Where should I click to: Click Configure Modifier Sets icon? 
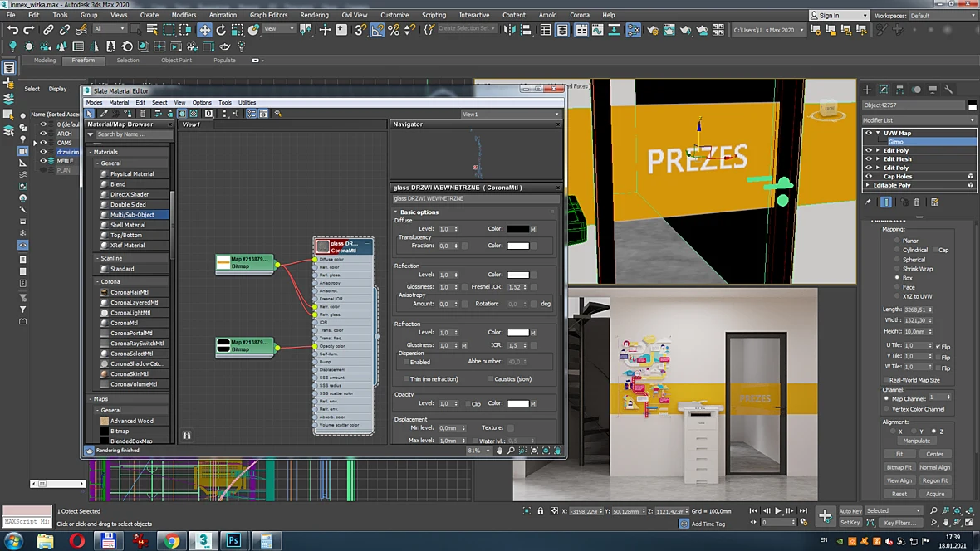935,202
